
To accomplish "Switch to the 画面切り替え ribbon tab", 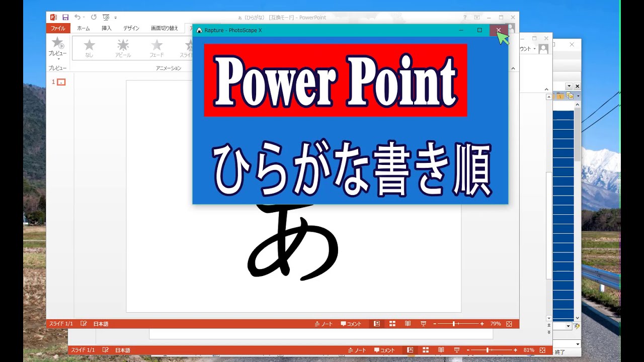I will (165, 28).
